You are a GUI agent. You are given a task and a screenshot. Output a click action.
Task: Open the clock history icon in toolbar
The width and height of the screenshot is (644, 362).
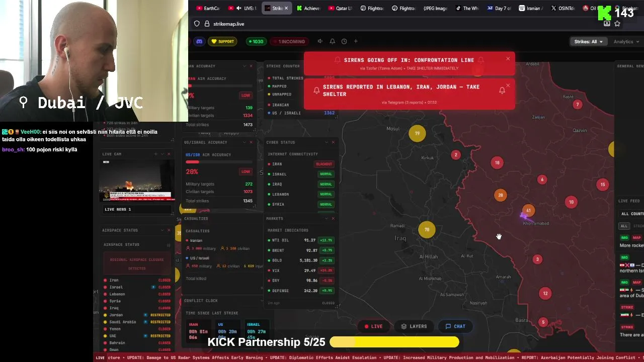344,41
